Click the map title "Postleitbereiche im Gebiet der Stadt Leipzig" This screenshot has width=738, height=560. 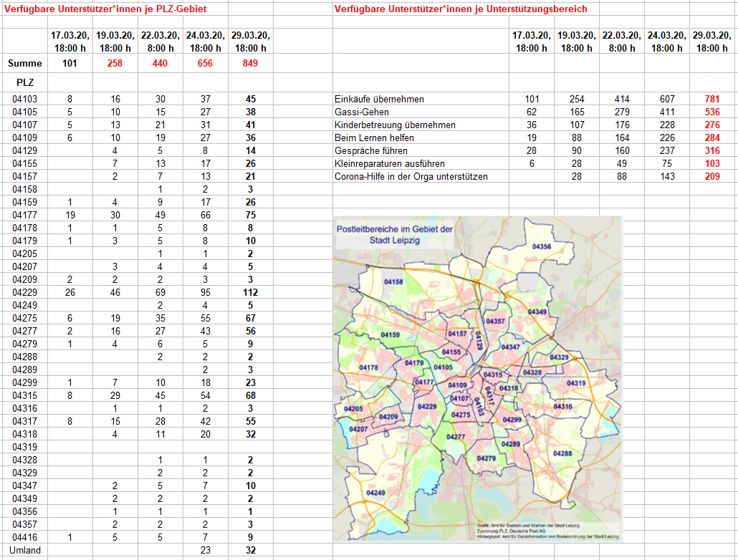pos(395,234)
